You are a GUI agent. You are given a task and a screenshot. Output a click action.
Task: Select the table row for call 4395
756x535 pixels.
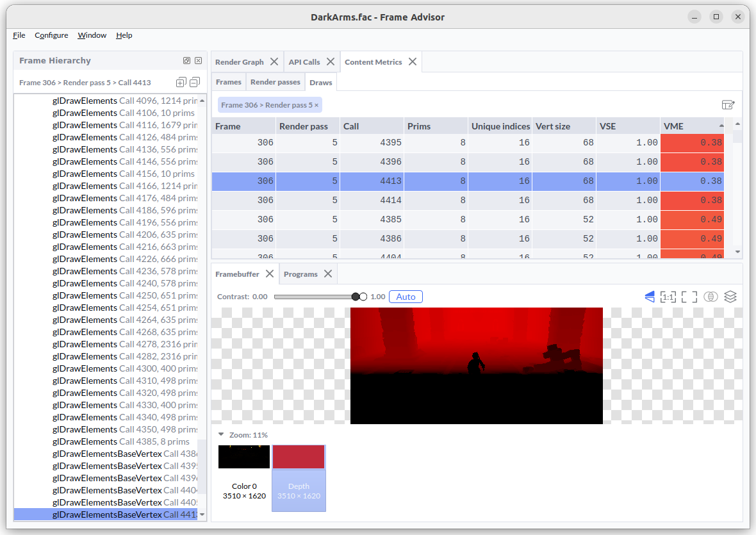(468, 143)
